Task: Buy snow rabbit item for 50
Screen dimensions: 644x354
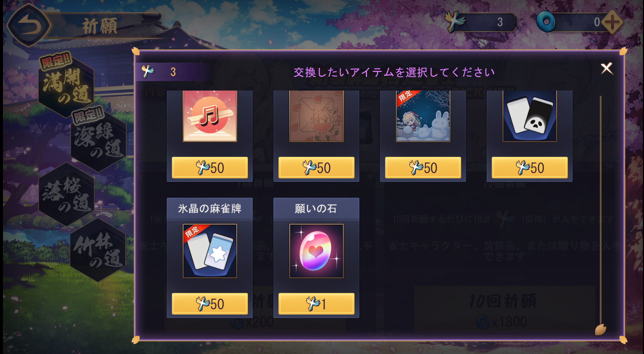Action: 423,168
